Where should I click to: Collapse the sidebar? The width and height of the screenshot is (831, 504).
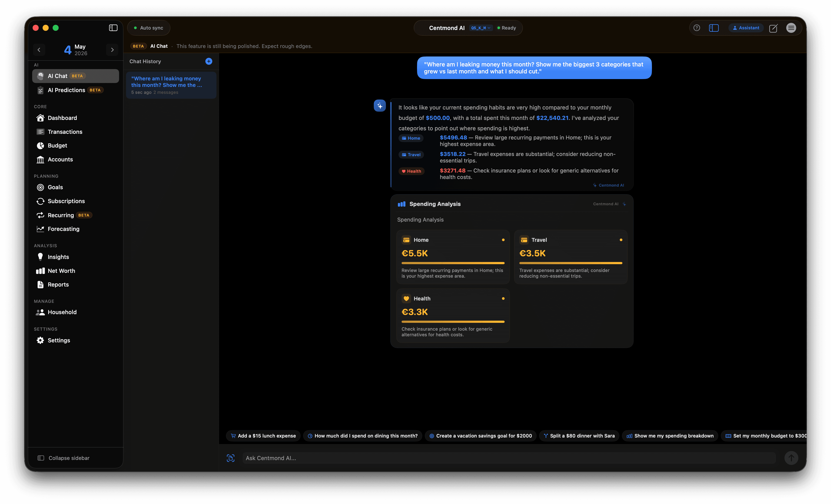[63, 458]
